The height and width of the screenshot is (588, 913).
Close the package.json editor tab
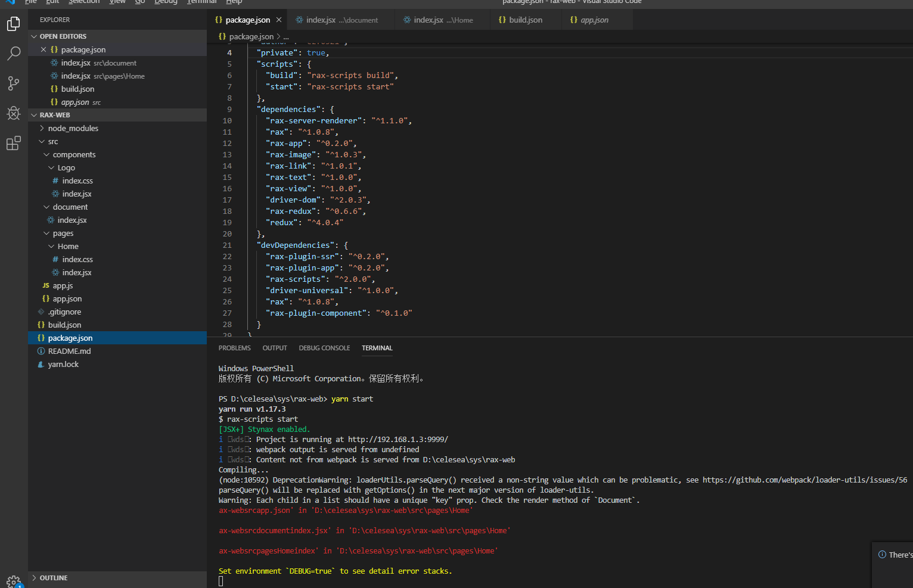click(x=278, y=19)
